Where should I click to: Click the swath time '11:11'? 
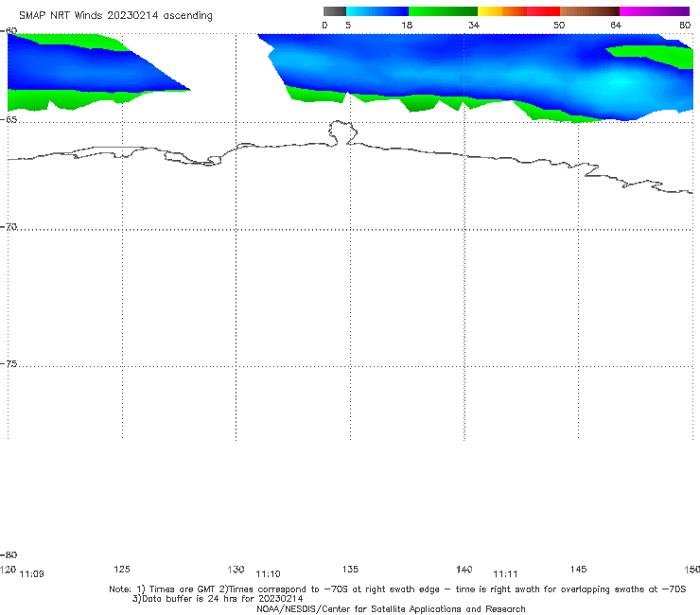pos(505,574)
